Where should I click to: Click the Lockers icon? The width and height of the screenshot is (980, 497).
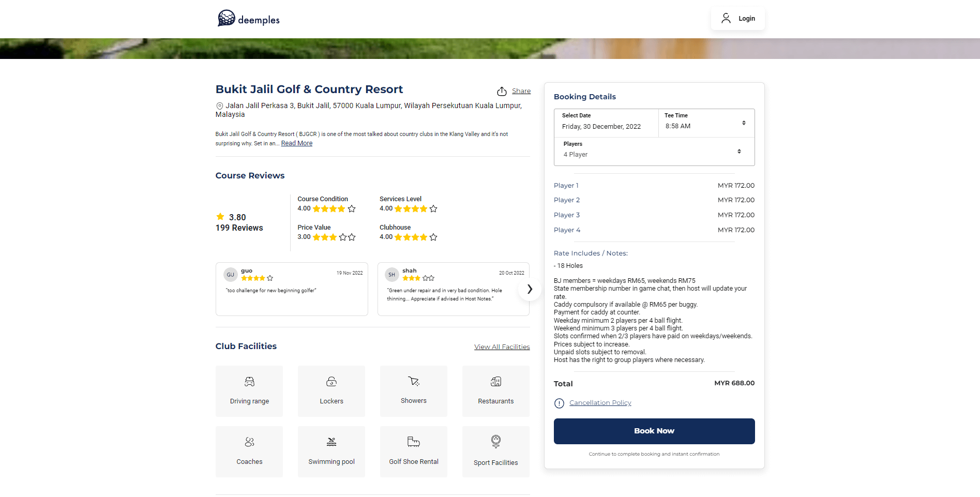(331, 382)
